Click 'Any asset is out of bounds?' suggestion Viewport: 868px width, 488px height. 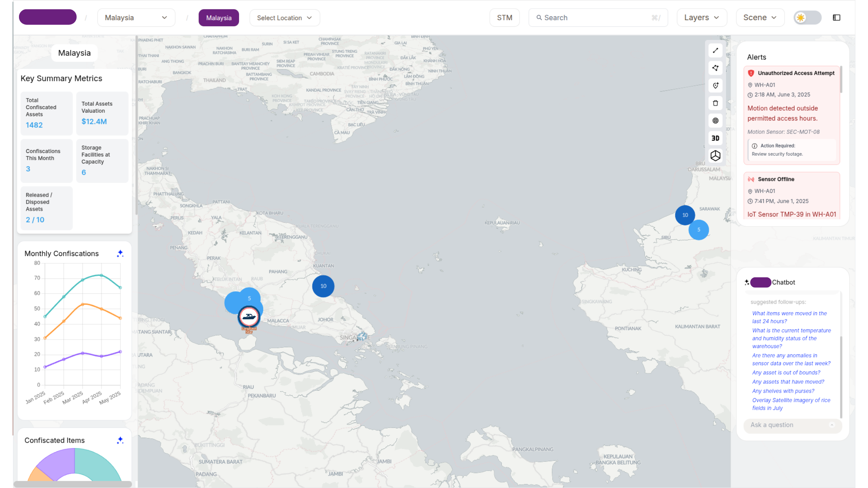point(786,373)
